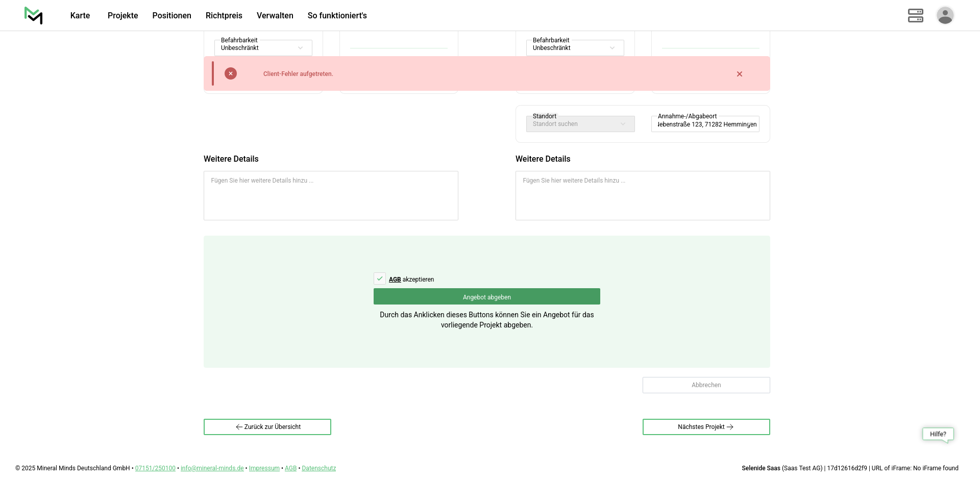Image resolution: width=980 pixels, height=481 pixels.
Task: Open the Impressum footer link
Action: 264,468
